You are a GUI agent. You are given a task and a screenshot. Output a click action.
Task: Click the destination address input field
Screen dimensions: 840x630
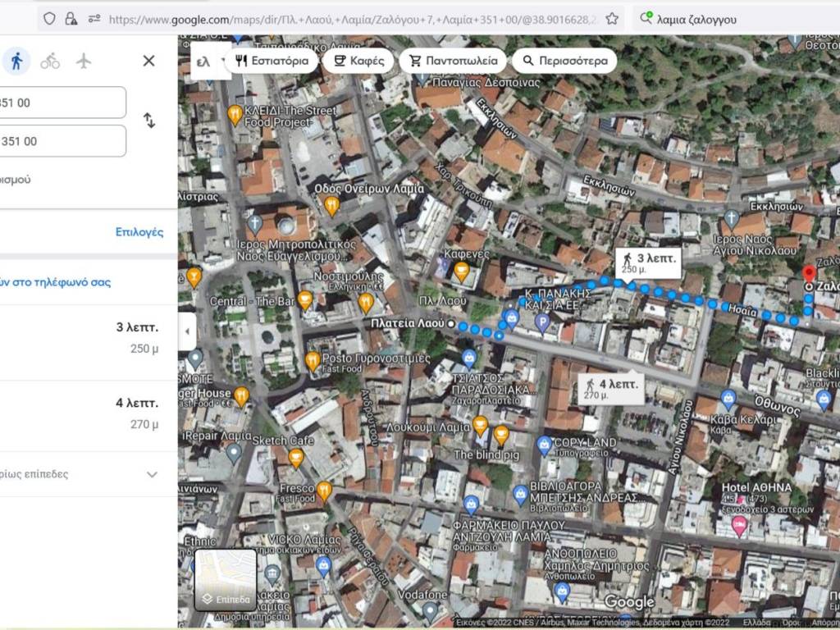[62, 141]
